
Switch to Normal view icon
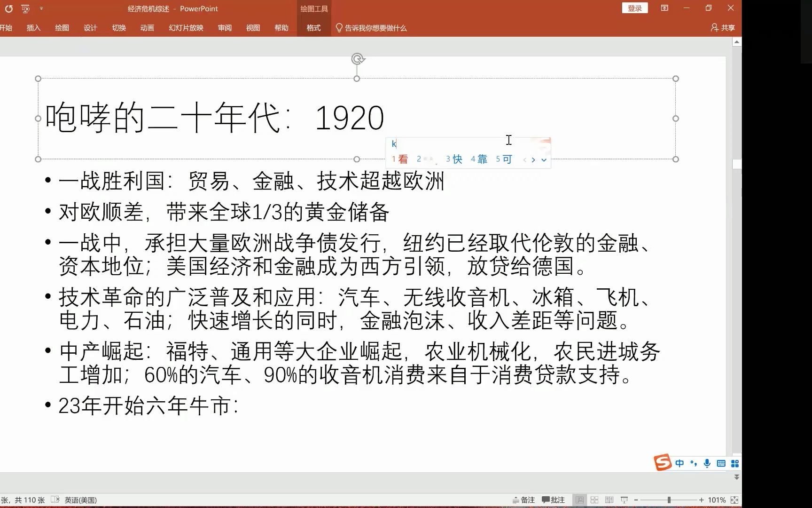(580, 500)
